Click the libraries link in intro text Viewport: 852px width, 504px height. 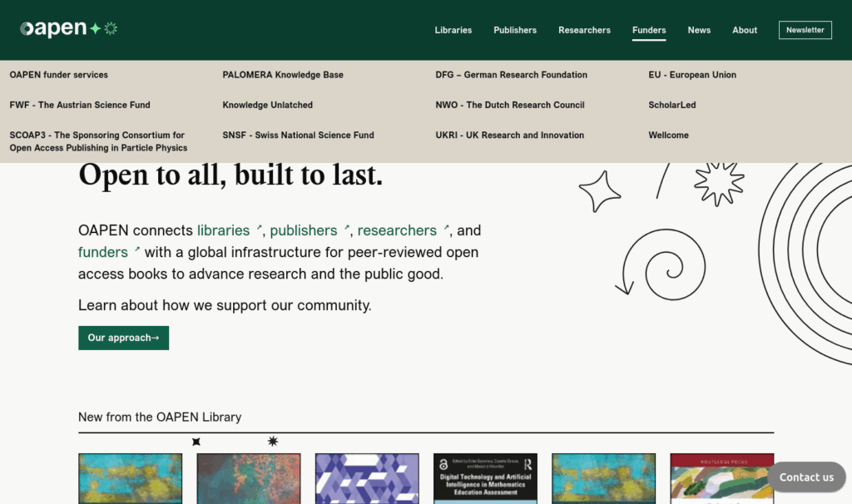223,230
